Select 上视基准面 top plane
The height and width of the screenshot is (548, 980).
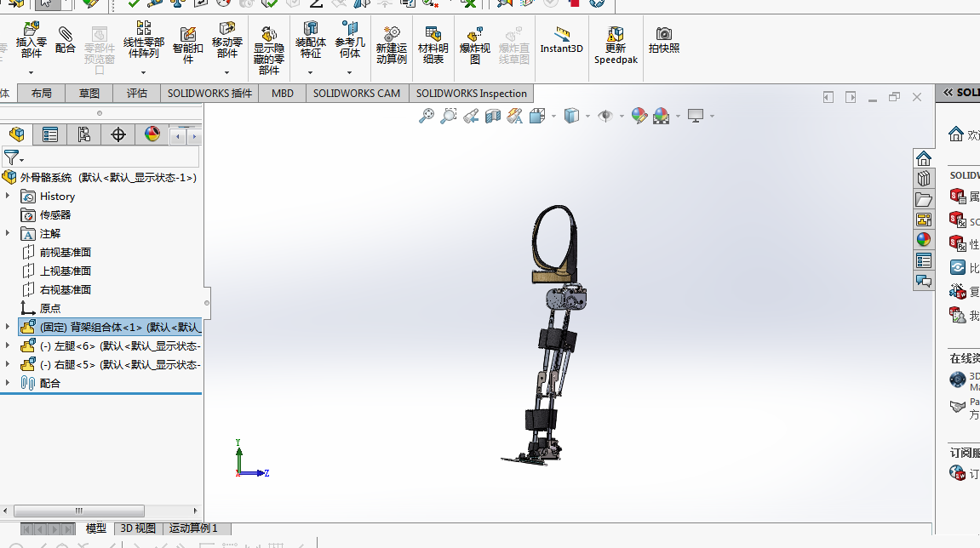(x=65, y=271)
